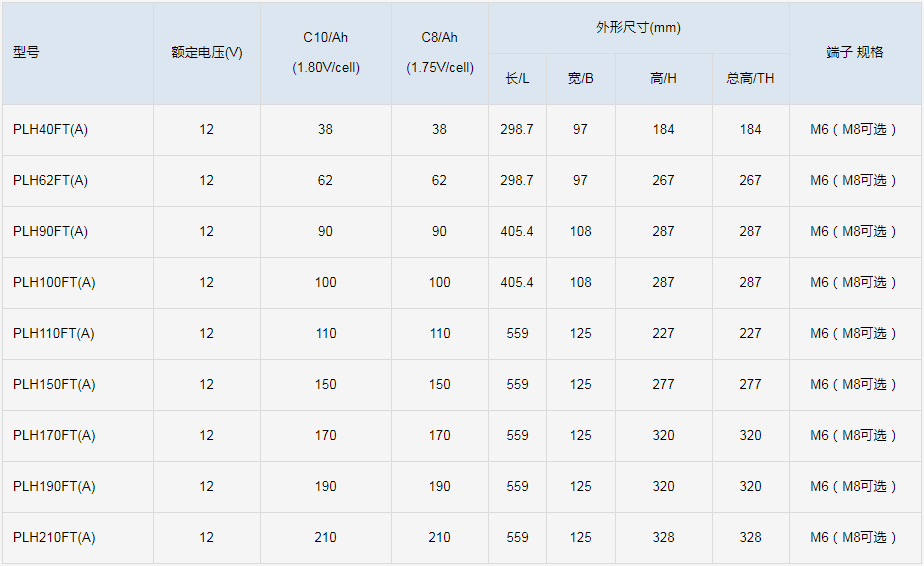This screenshot has height=566, width=924.
Task: Select model PLH100FT(A) in the table
Action: (54, 283)
